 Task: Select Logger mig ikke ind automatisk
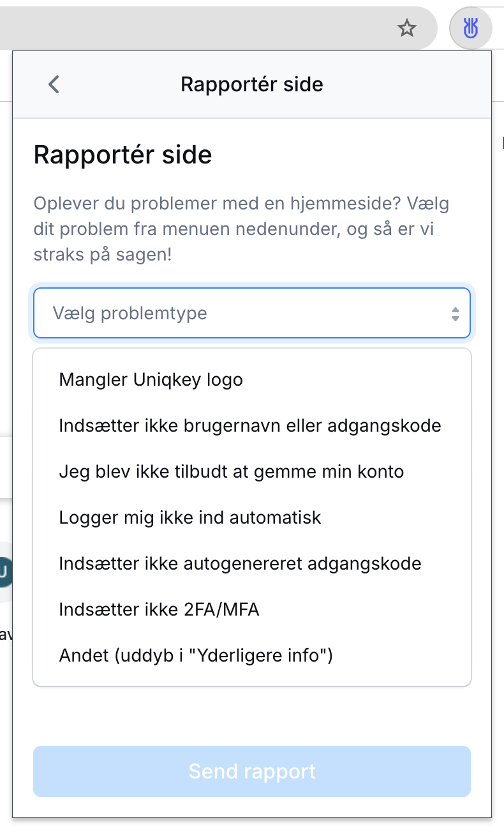pos(252,517)
